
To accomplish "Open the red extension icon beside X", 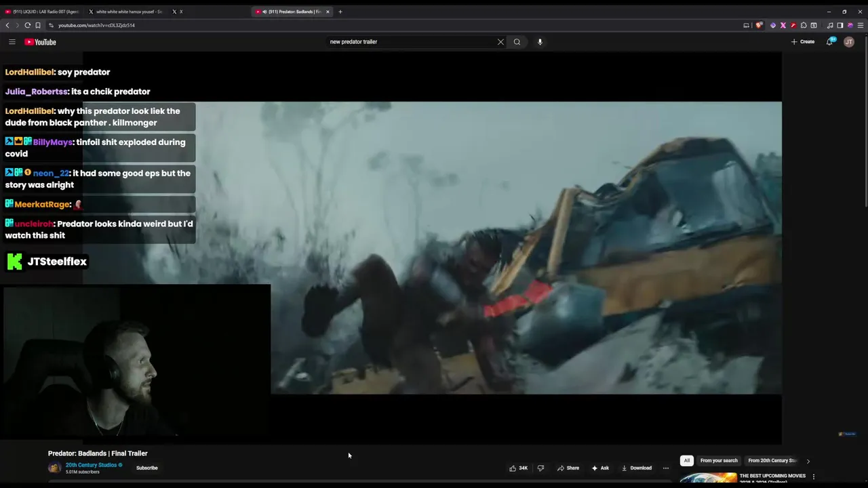I will (793, 25).
